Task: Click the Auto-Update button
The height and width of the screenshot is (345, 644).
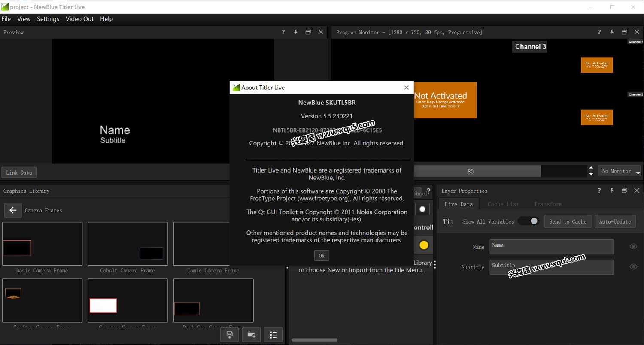Action: point(615,221)
